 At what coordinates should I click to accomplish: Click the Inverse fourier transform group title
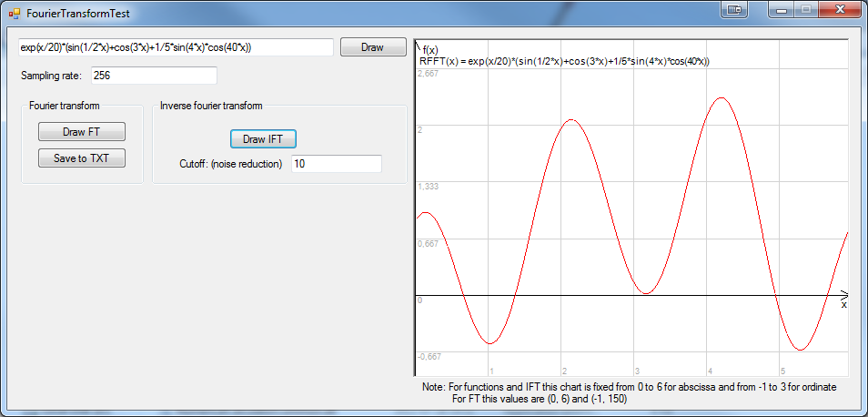211,106
